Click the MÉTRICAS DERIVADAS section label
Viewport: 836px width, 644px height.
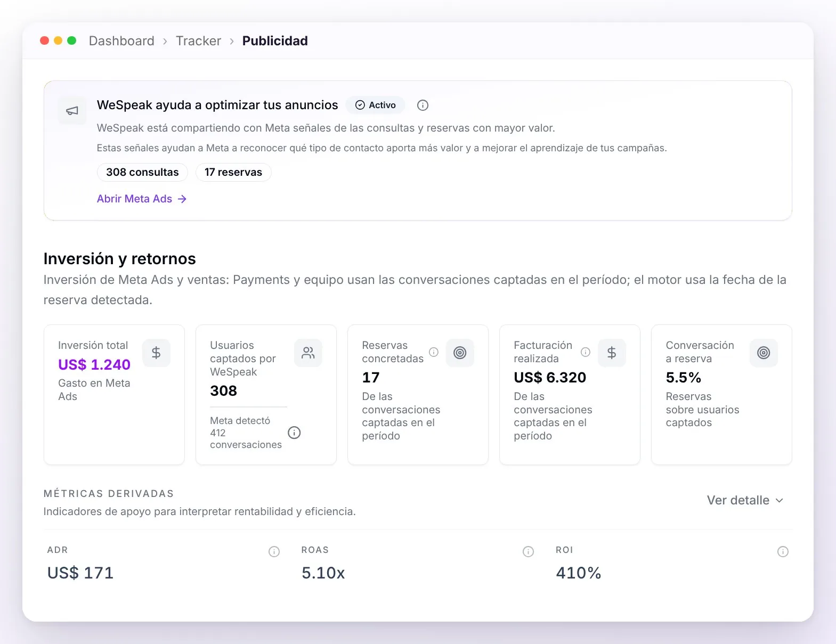109,493
